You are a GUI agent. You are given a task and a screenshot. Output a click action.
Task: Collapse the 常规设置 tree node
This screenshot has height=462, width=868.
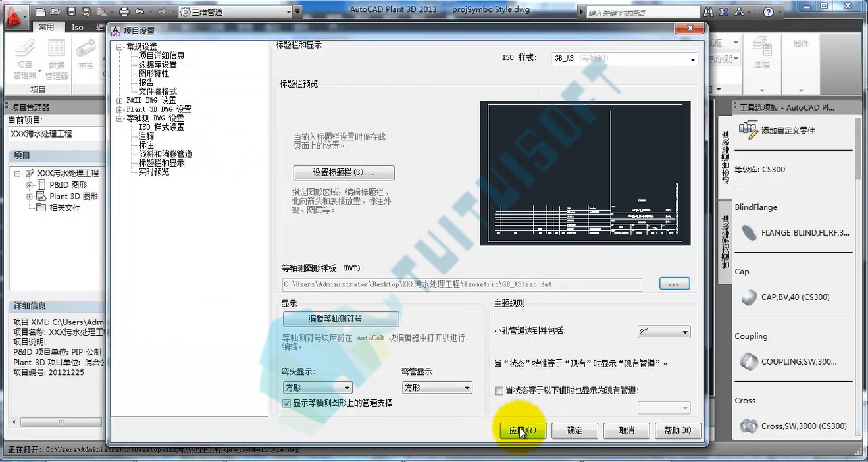[x=120, y=47]
